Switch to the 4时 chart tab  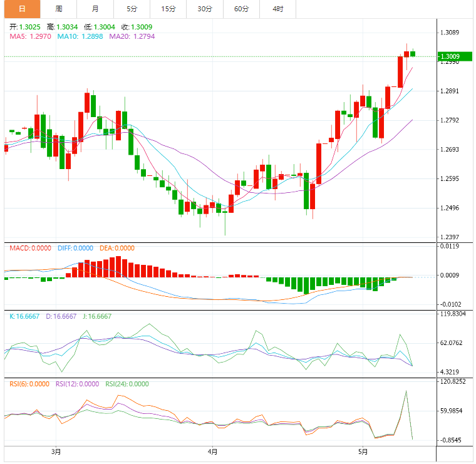pos(277,9)
